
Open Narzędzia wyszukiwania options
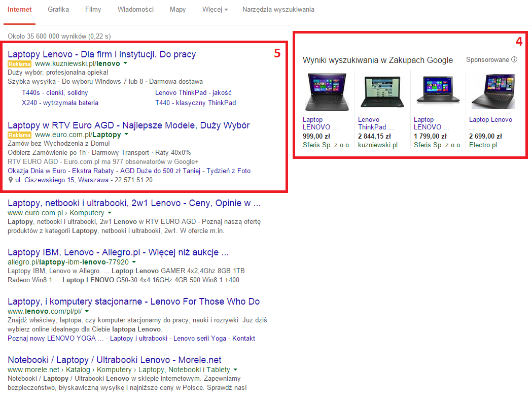tap(278, 10)
